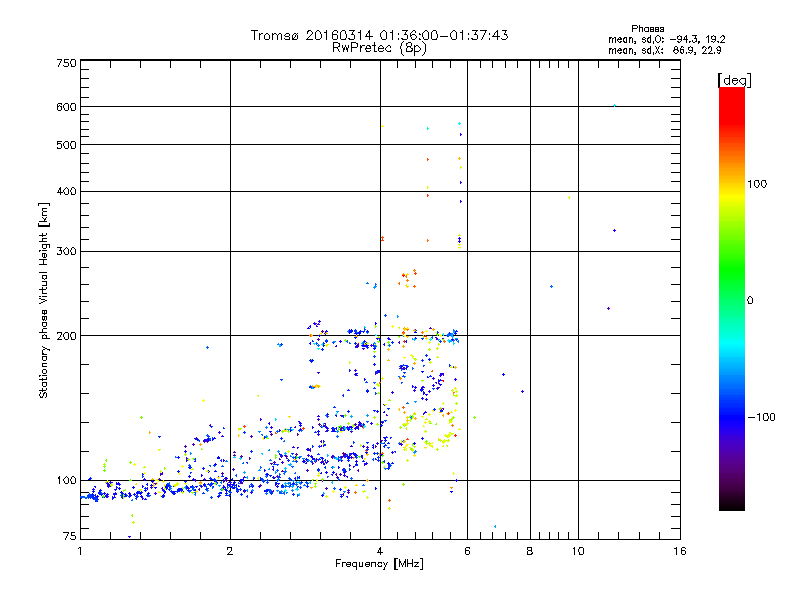Viewport: 800px width, 600px height.
Task: Click the 'mean, sd,X: 86.9, 22.9' line
Action: point(664,50)
